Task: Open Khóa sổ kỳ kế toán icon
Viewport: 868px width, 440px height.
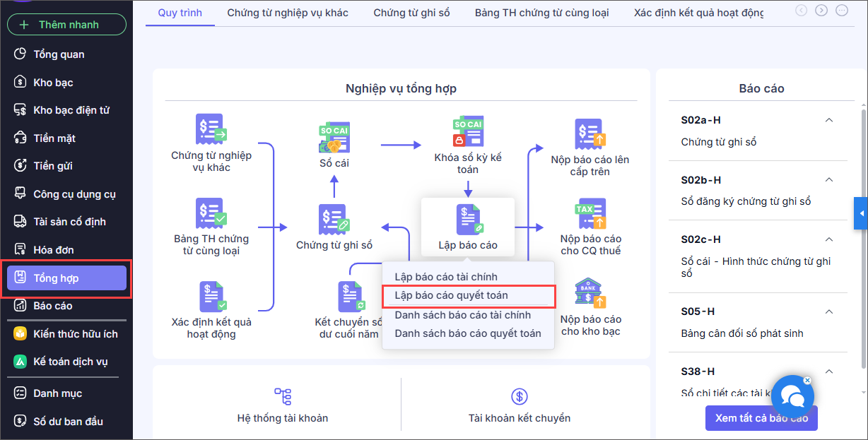Action: [467, 133]
